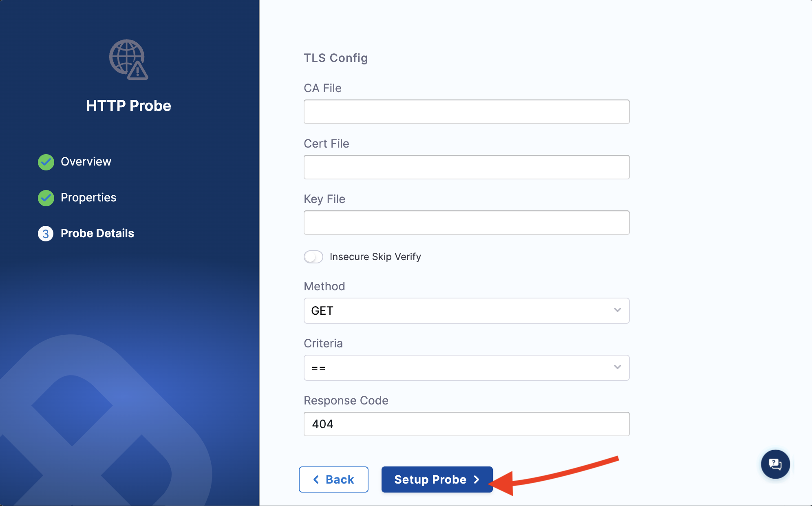The height and width of the screenshot is (506, 812).
Task: Click the Setup Probe arrow icon
Action: click(478, 479)
